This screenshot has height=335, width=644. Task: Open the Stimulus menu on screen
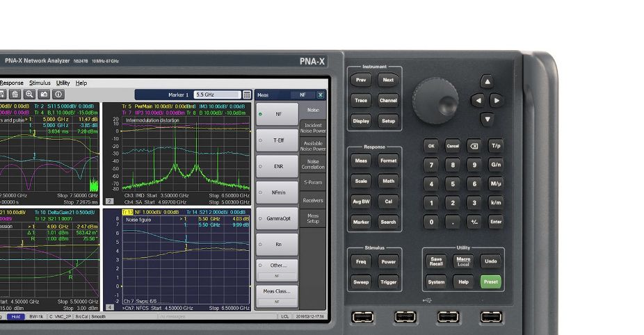(x=40, y=83)
